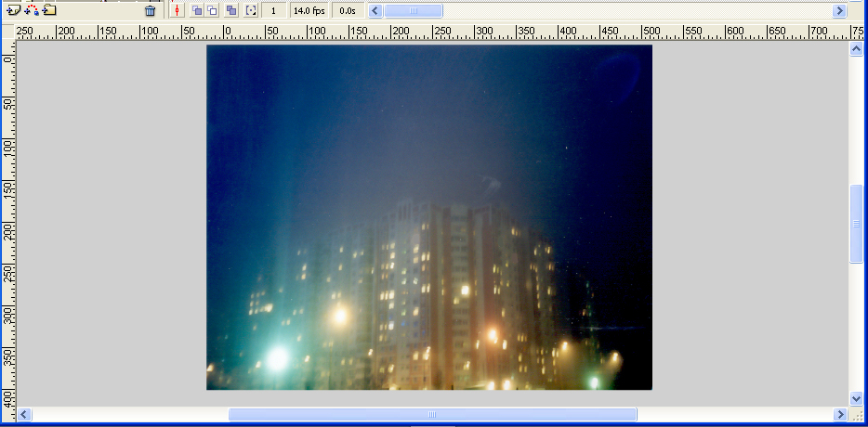
Task: Toggle Onion Skin Outlines mode
Action: (213, 11)
